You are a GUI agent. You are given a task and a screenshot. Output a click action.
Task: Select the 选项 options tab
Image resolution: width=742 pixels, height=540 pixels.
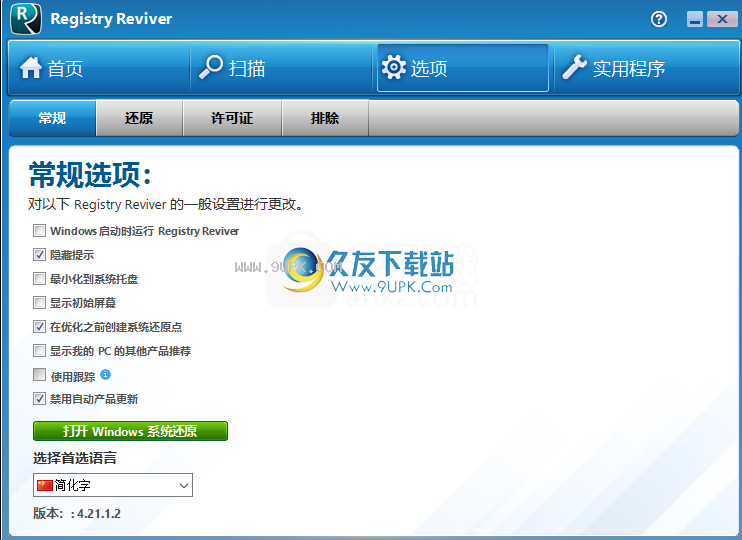(x=462, y=68)
